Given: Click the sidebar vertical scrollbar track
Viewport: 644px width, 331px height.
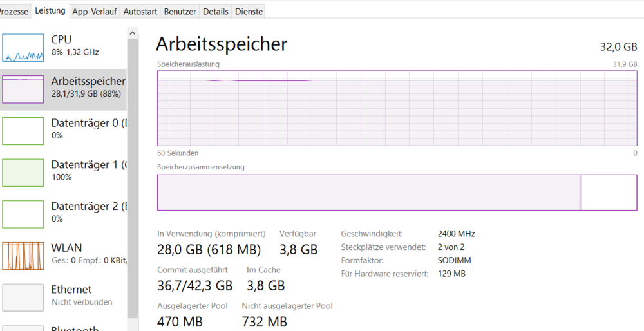Looking at the screenshot, I should tap(133, 193).
